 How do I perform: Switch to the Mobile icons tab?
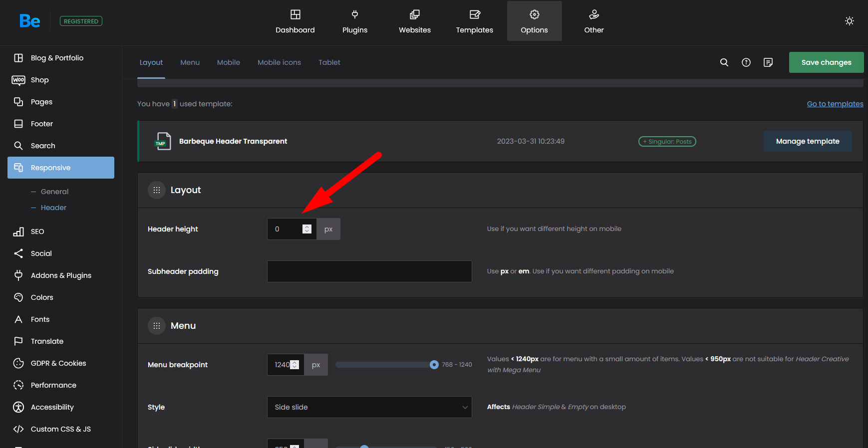(279, 62)
